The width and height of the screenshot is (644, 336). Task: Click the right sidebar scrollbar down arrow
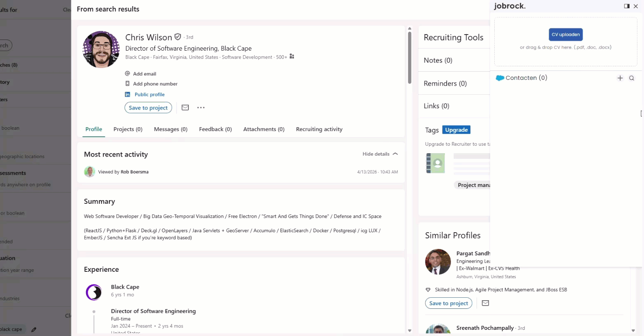633,331
